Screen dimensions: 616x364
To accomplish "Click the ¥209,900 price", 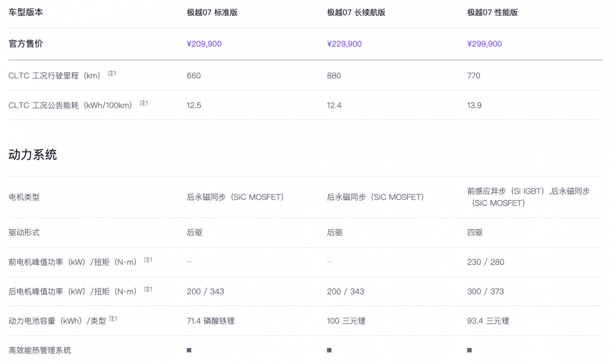I will [204, 44].
